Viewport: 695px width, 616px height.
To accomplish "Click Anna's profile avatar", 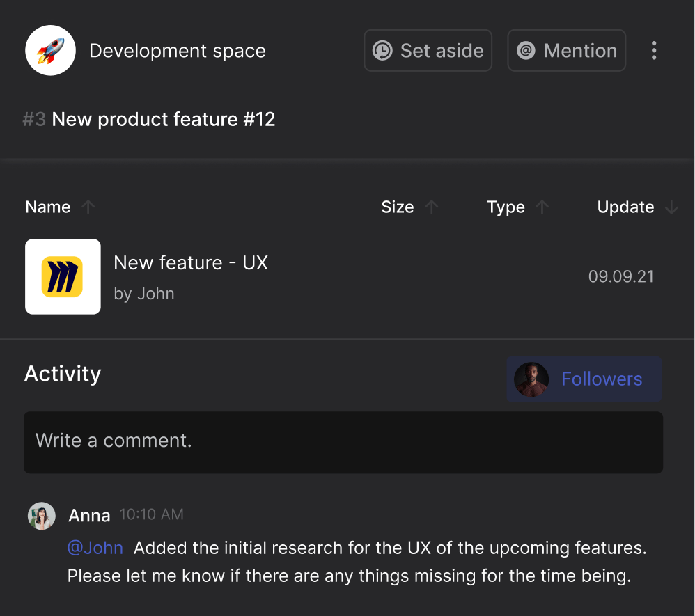I will (41, 516).
